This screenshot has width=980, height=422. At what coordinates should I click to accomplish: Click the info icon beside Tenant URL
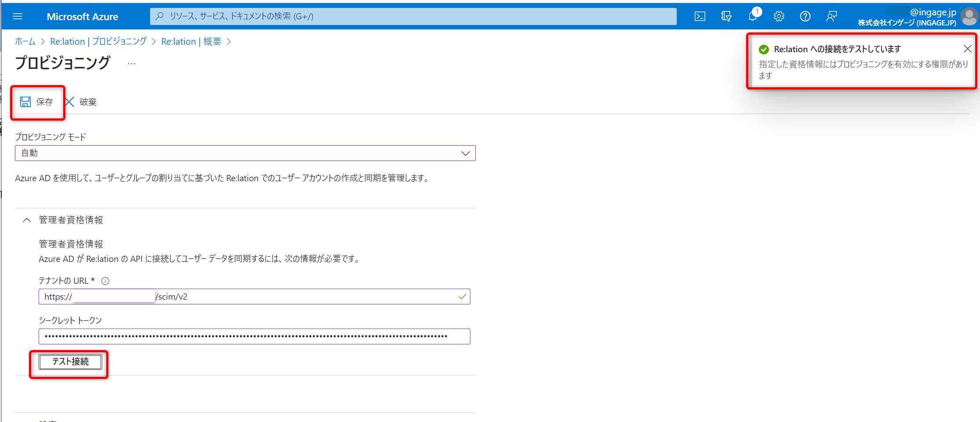click(x=105, y=281)
